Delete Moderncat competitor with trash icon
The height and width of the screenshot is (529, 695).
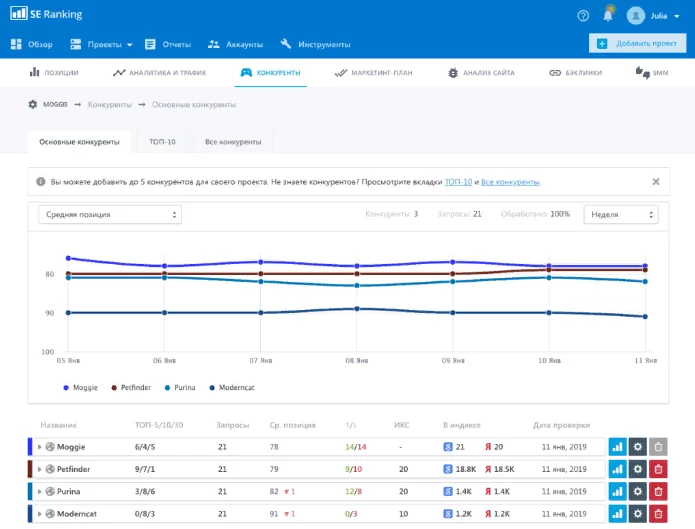coord(658,514)
